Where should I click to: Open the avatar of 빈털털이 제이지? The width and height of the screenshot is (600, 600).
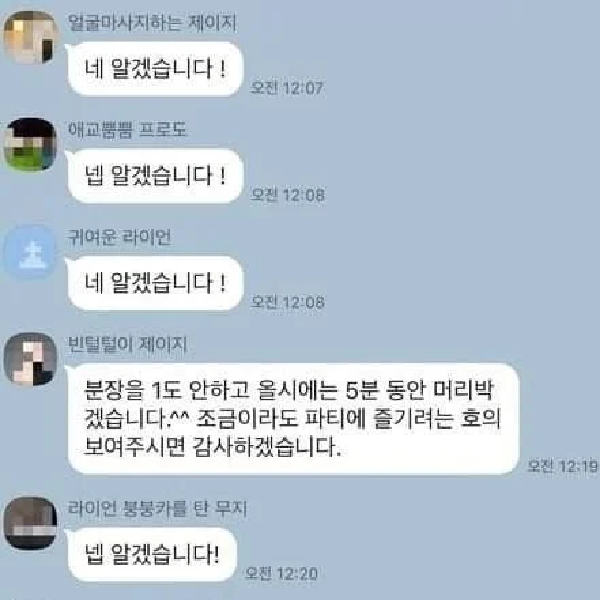click(31, 359)
